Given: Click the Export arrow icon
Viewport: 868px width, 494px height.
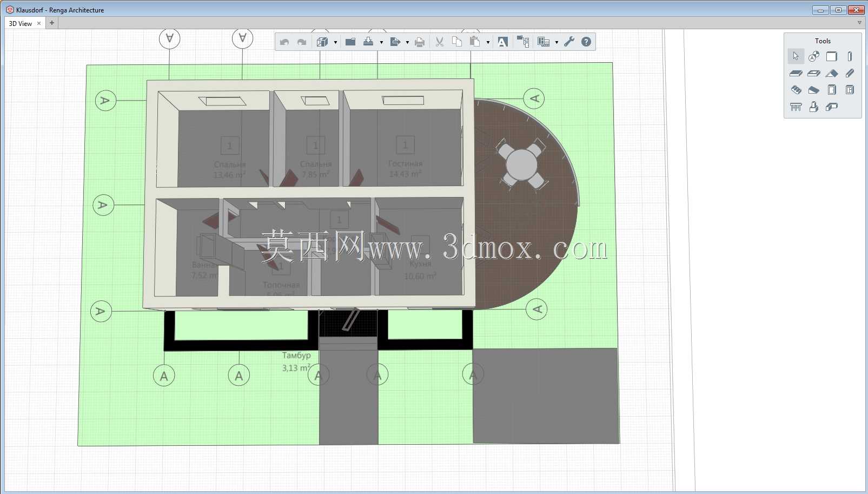Looking at the screenshot, I should [395, 42].
